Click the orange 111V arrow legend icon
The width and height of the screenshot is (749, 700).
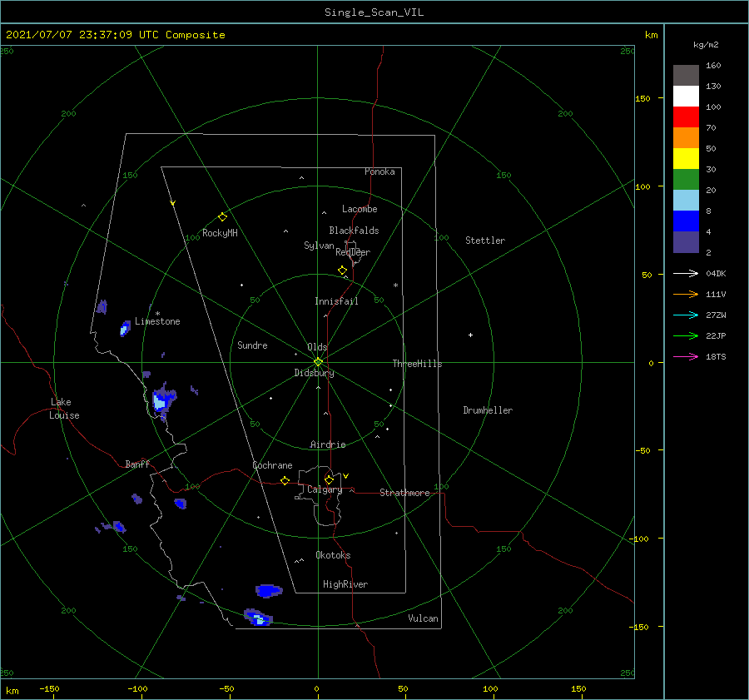[x=686, y=295]
